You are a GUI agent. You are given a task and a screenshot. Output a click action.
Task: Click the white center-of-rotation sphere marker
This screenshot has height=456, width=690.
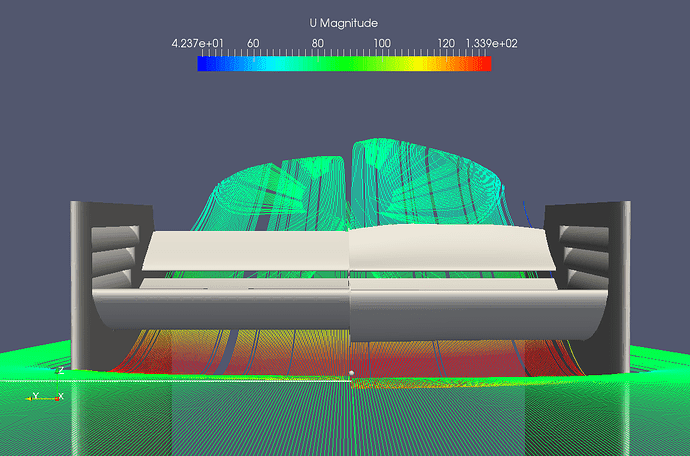(x=351, y=373)
